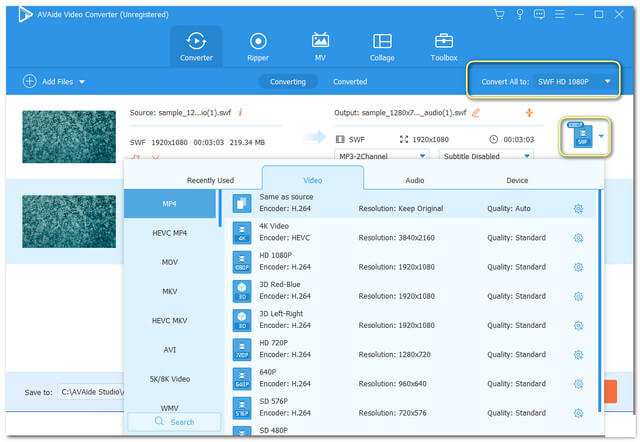Screen dimensions: 640x442
Task: Select HEVC MP4 in the format list
Action: click(x=170, y=233)
